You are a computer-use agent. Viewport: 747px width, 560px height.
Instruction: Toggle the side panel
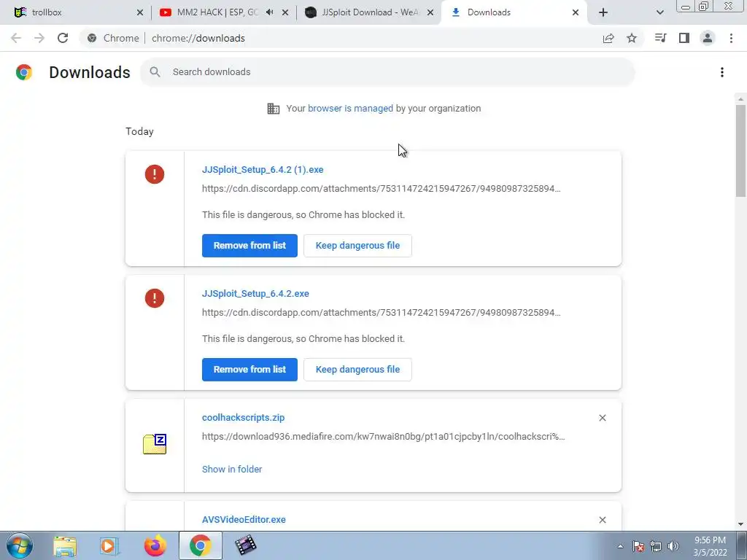[x=684, y=38]
